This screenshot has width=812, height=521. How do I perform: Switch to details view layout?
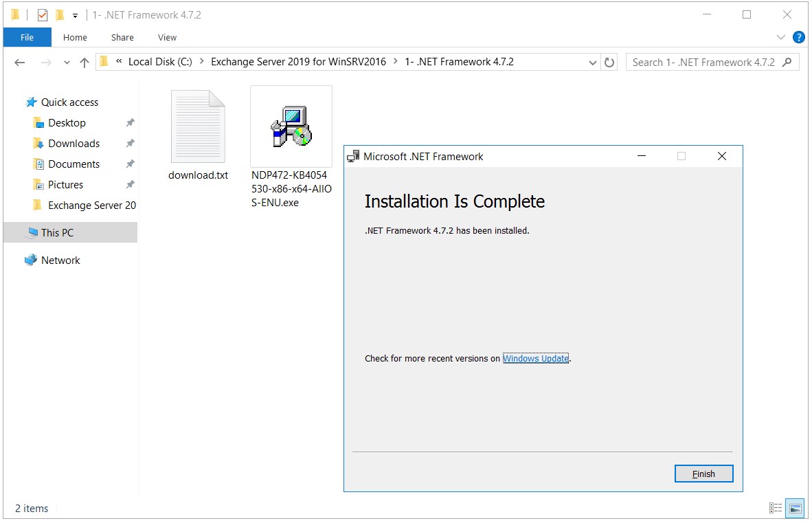pyautogui.click(x=775, y=508)
